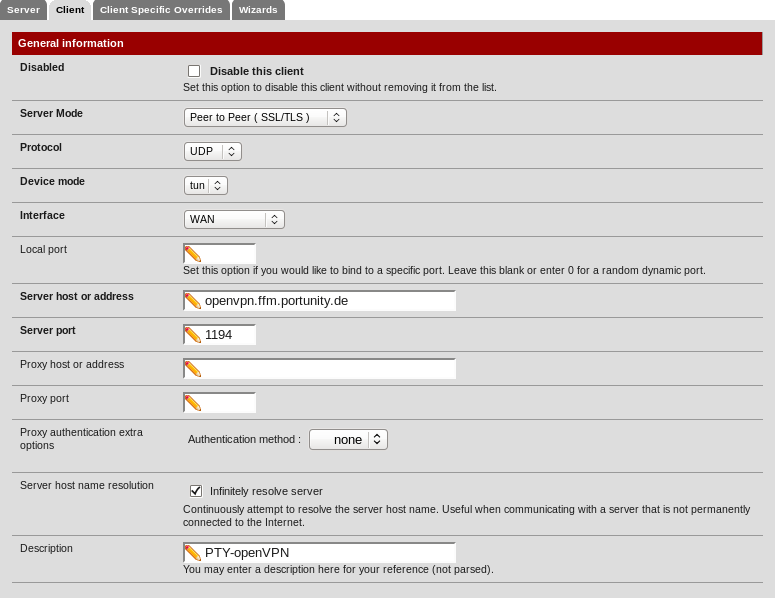
Task: Click pencil icon in Local port field
Action: click(x=193, y=254)
